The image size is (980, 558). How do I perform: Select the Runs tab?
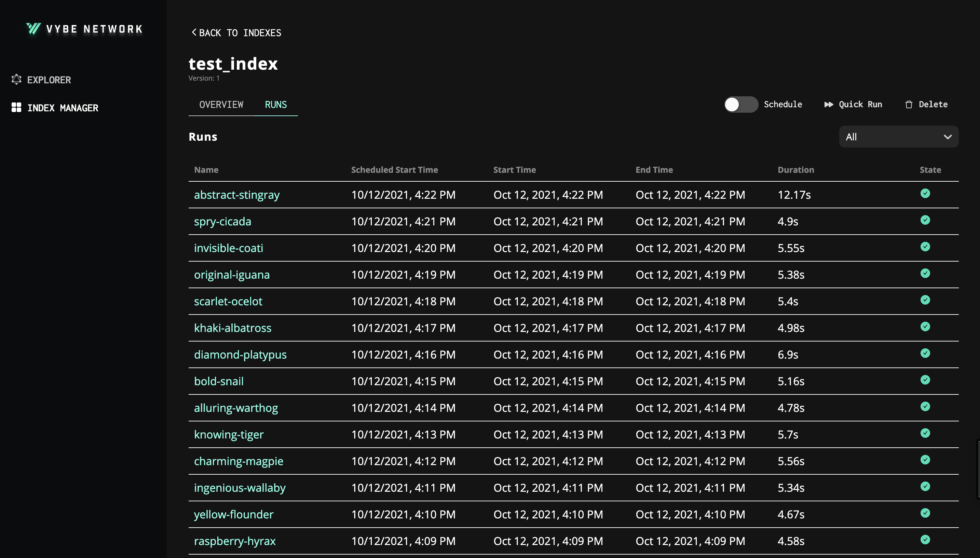[276, 104]
